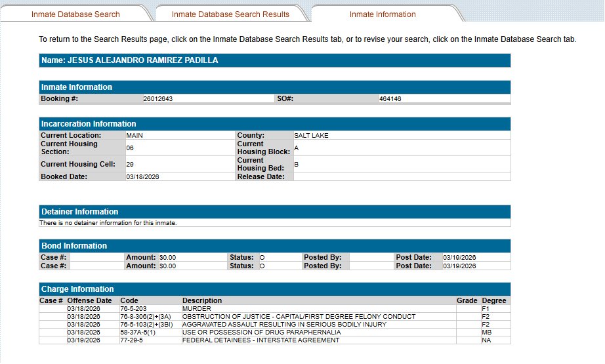Click the inmate name header JESUS ALEJANDRO RAMIREZ PADILLA
This screenshot has height=364, width=605.
point(275,60)
